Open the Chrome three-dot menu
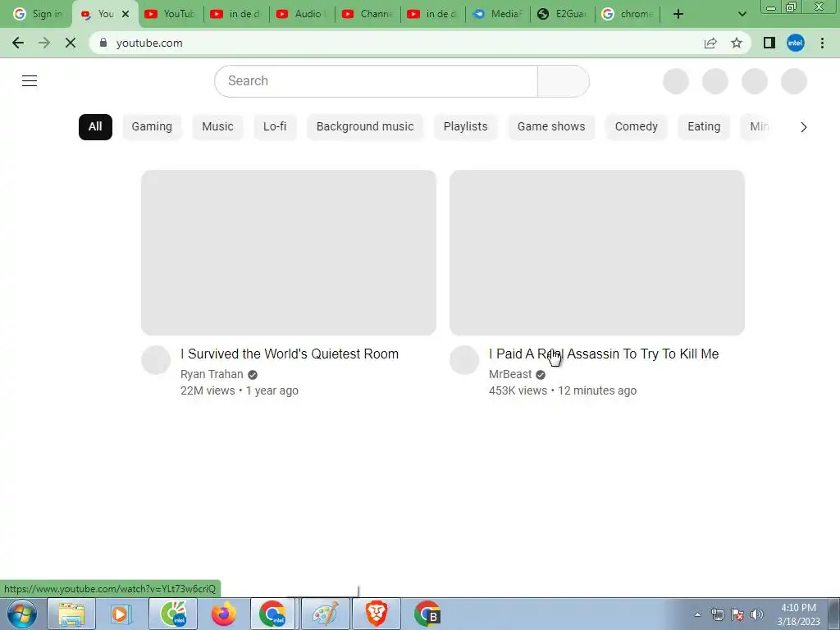 coord(822,43)
